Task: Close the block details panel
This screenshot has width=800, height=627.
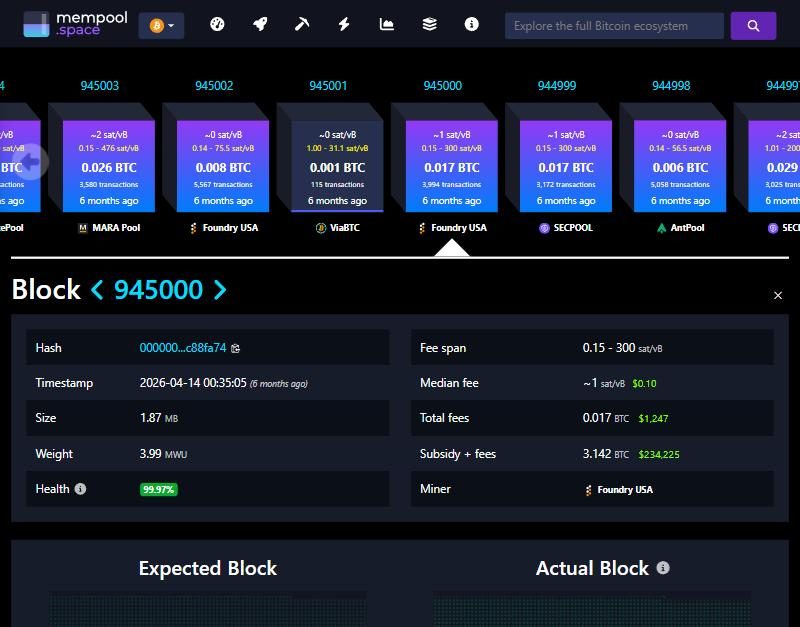Action: click(x=778, y=295)
